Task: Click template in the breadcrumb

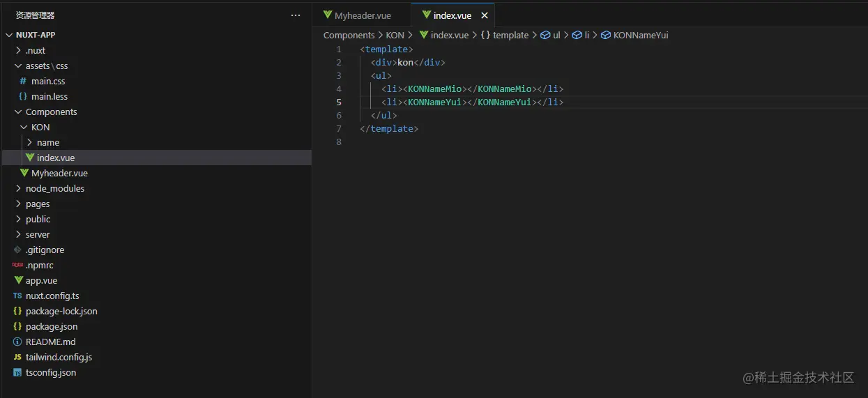Action: pyautogui.click(x=510, y=35)
